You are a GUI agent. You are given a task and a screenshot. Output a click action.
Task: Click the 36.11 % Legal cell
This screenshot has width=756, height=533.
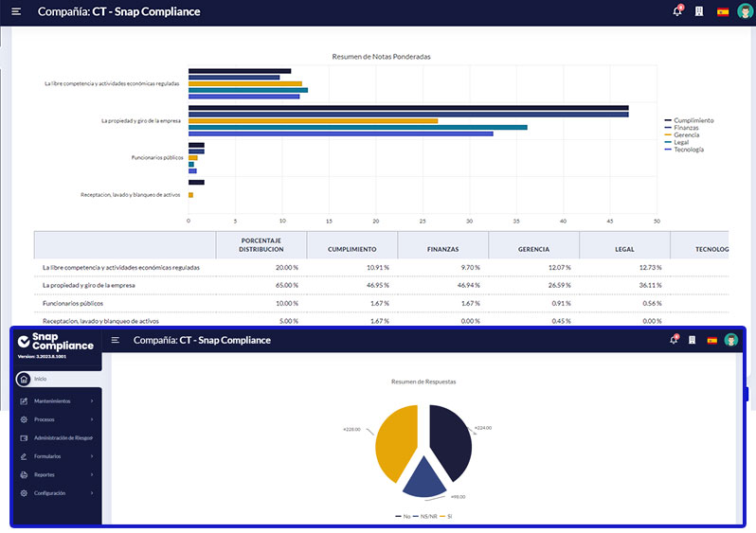coord(651,285)
